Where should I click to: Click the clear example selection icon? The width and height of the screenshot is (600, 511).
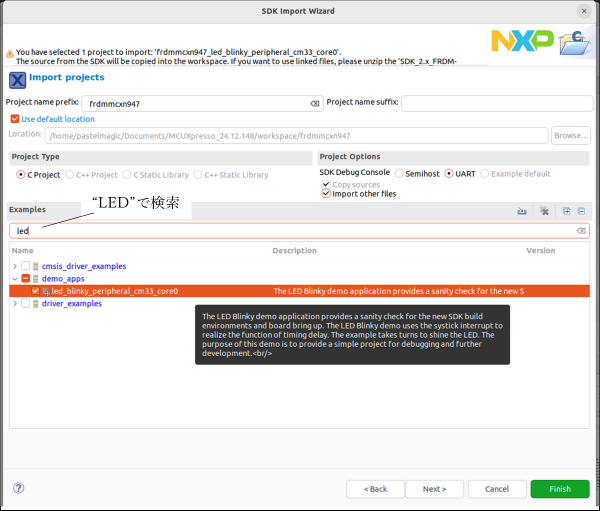[x=544, y=211]
